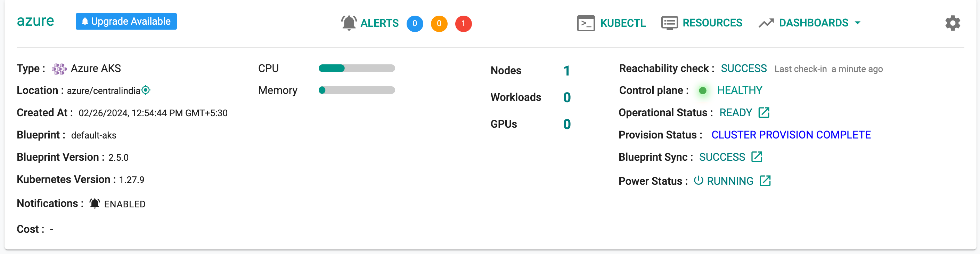Open the DASHBOARDS menu label

click(x=814, y=23)
